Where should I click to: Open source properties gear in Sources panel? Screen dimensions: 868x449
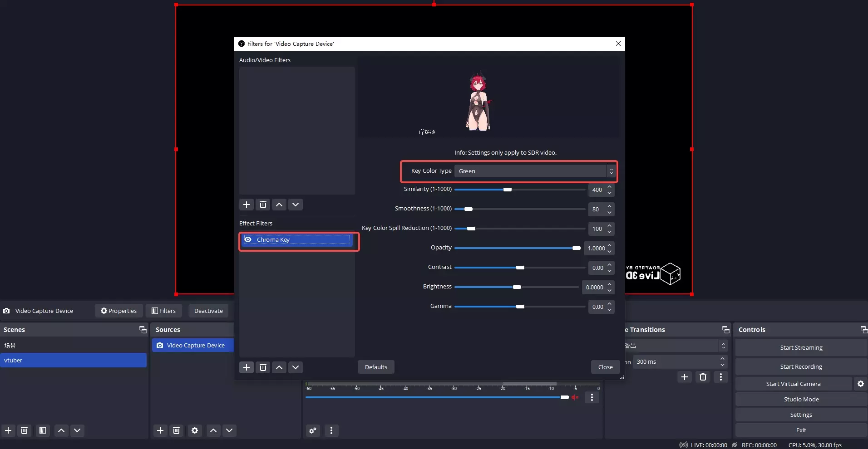click(x=195, y=430)
